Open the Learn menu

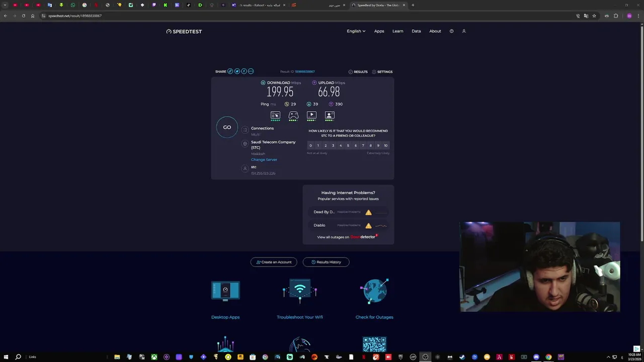point(398,31)
